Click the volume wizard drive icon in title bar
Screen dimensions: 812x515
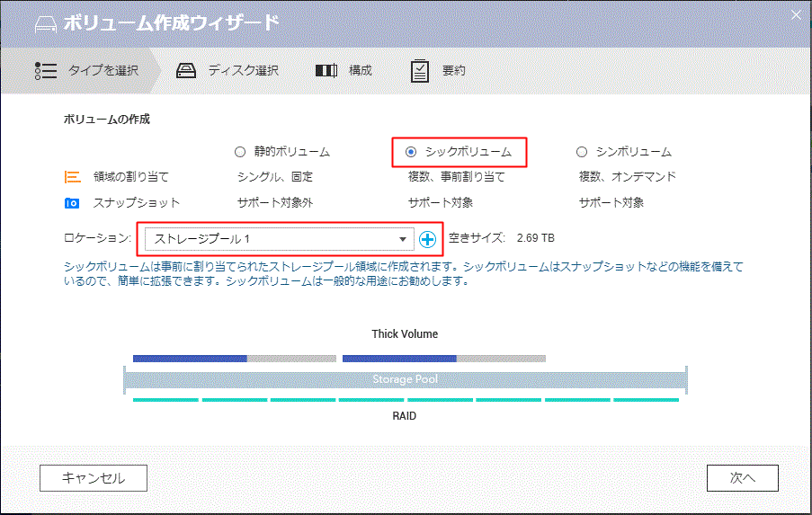46,23
